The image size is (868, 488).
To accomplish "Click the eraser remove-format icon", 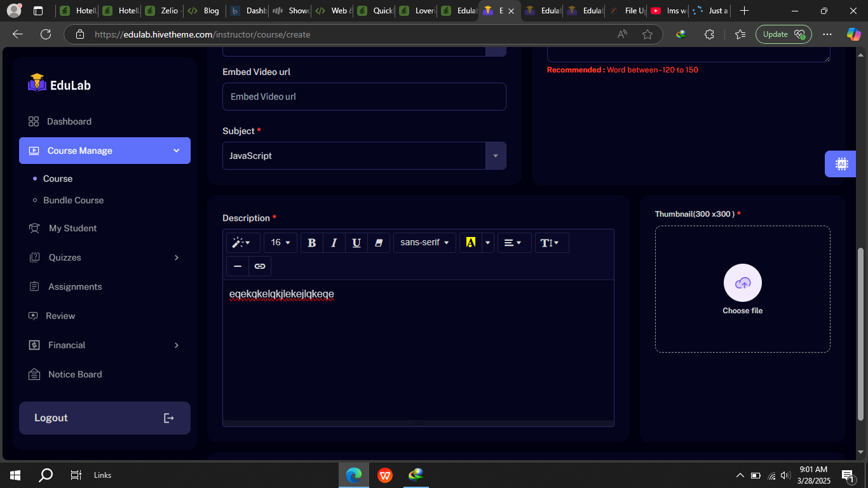I will [x=379, y=243].
